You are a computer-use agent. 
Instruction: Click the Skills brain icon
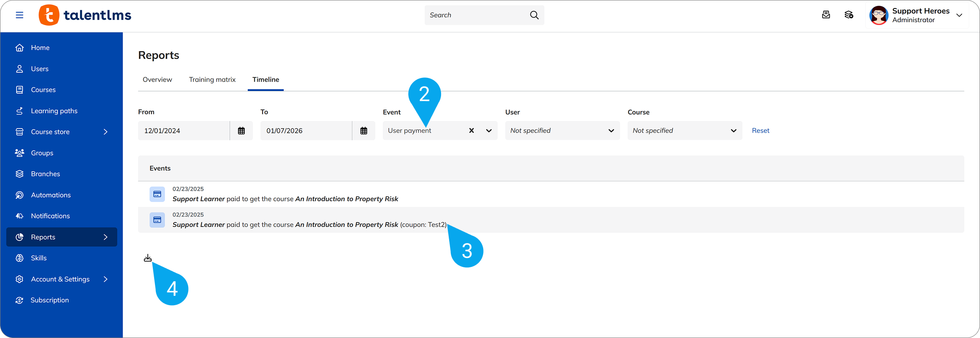coord(20,258)
